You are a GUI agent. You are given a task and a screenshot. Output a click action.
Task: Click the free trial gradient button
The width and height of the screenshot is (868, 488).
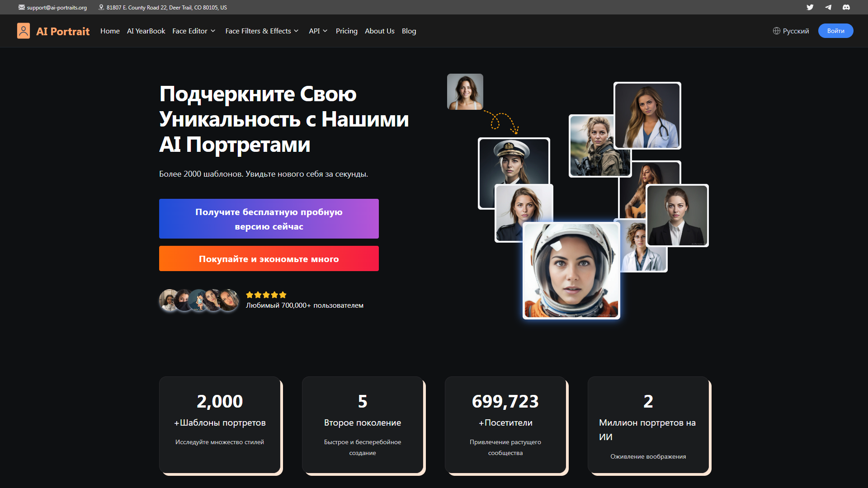(269, 219)
